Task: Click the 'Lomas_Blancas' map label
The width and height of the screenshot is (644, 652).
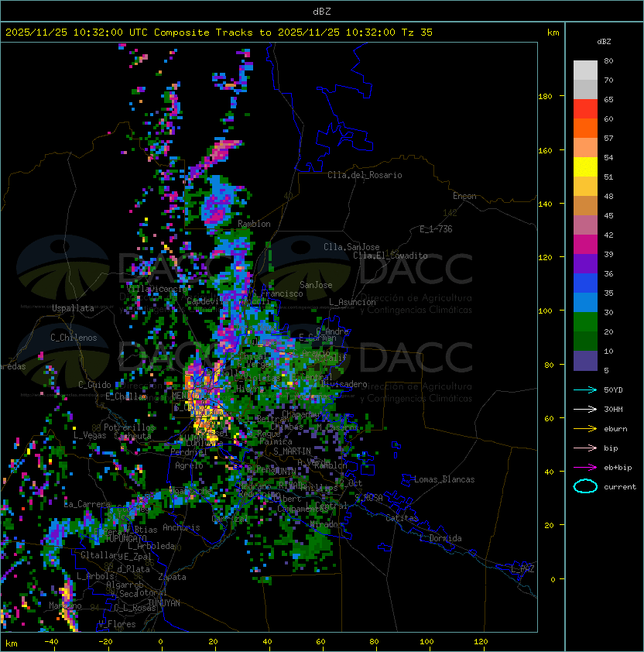Action: tap(444, 479)
